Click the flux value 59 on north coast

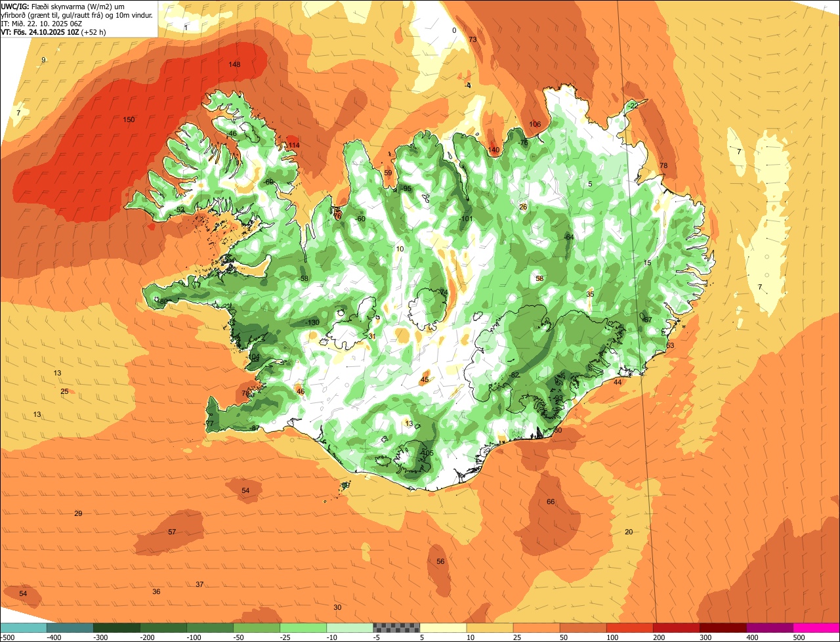(388, 173)
